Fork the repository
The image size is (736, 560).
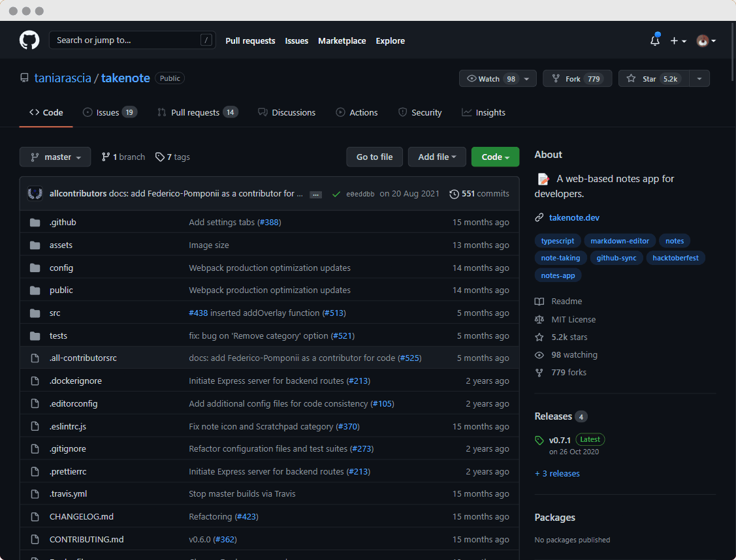click(577, 79)
